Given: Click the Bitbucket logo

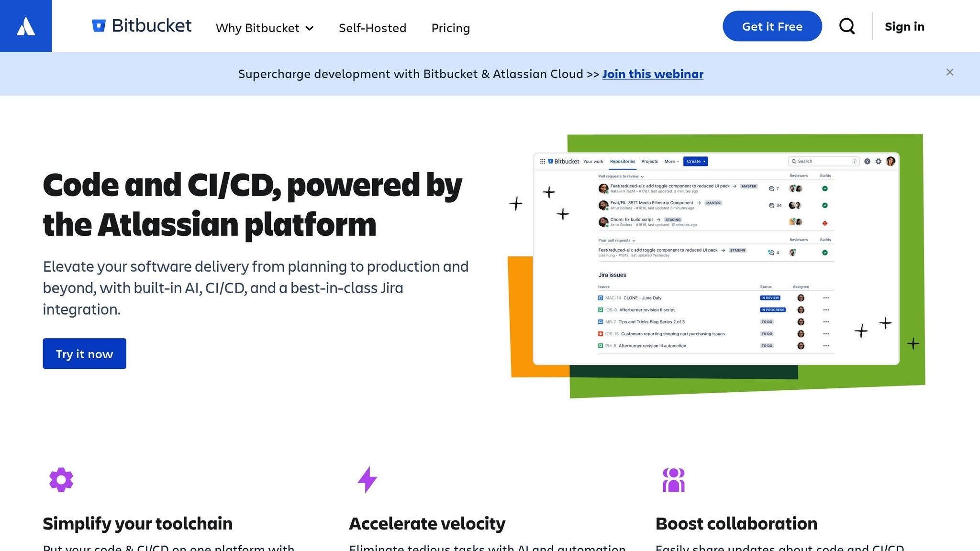Looking at the screenshot, I should pos(142,26).
